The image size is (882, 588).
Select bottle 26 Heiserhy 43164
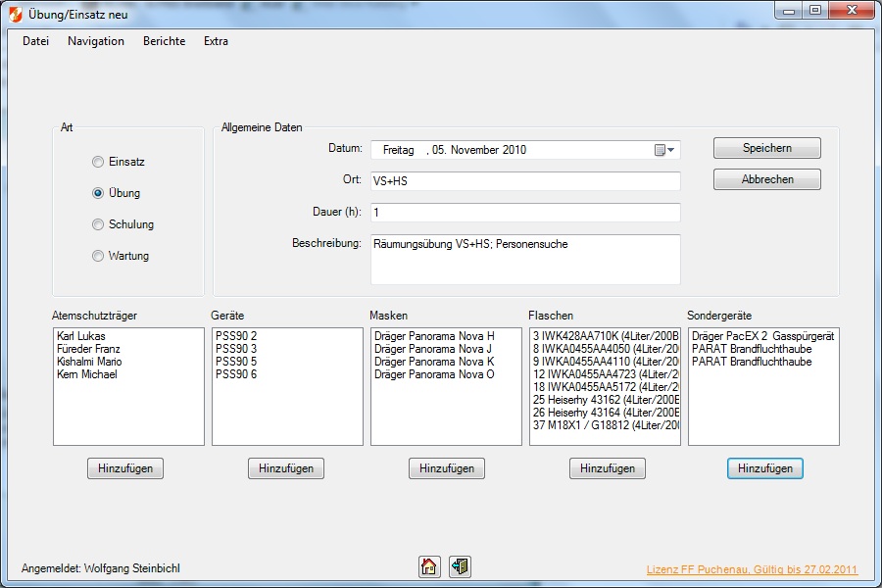(606, 413)
